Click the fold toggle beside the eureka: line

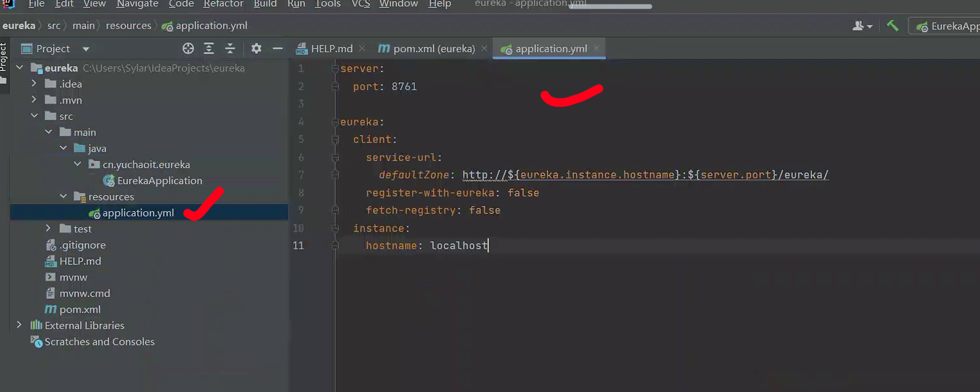[335, 122]
